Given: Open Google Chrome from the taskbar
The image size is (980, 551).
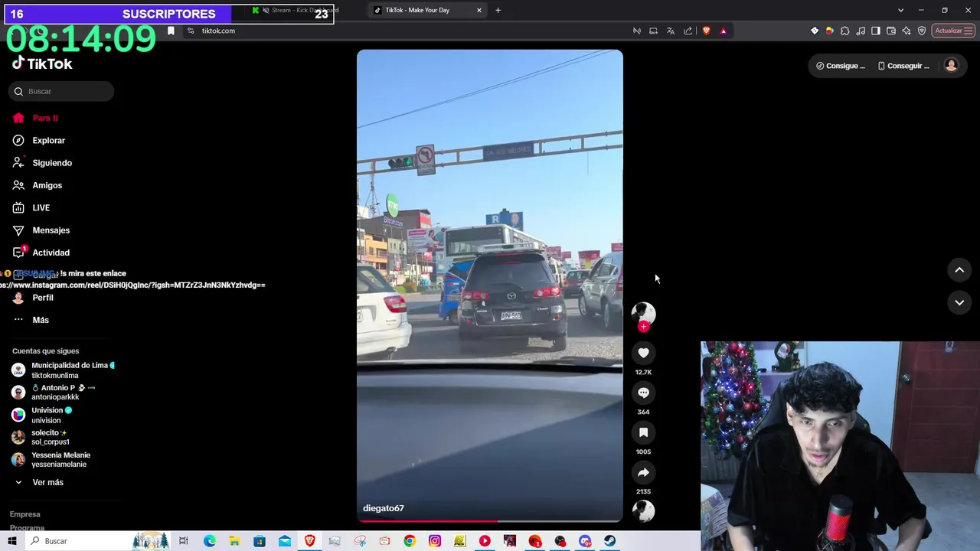Looking at the screenshot, I should [410, 541].
